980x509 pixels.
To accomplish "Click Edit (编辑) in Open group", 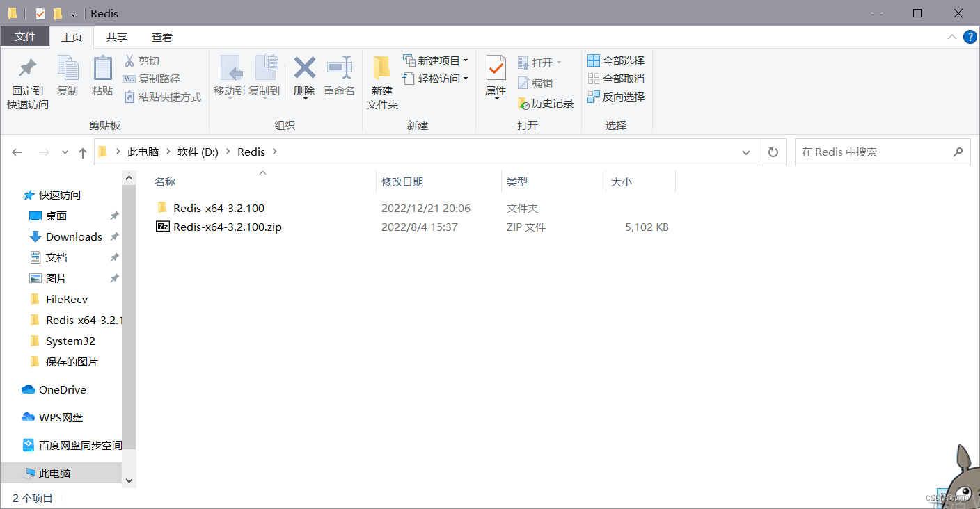I will (x=535, y=83).
